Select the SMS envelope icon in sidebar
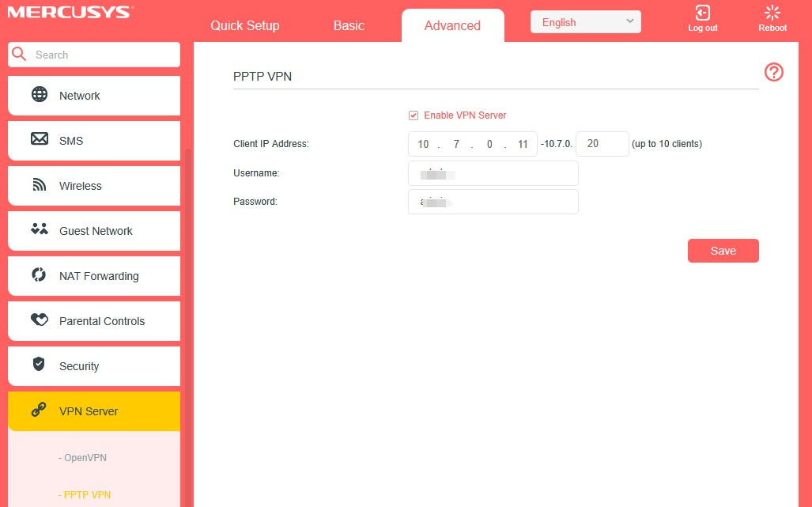Screen dimensions: 812x507 coord(40,140)
